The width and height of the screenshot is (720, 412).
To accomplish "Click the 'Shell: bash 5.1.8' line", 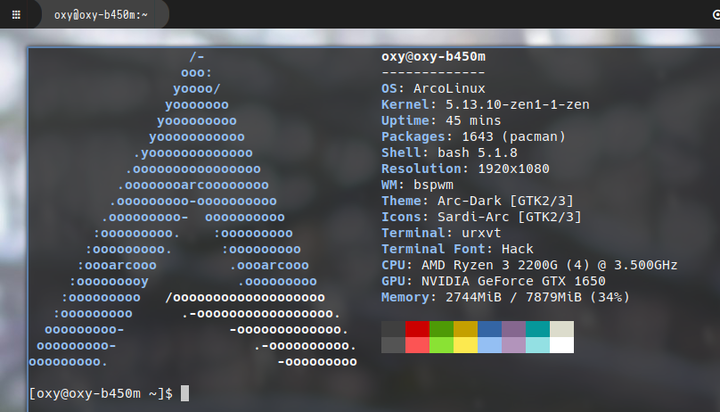I will (x=449, y=152).
